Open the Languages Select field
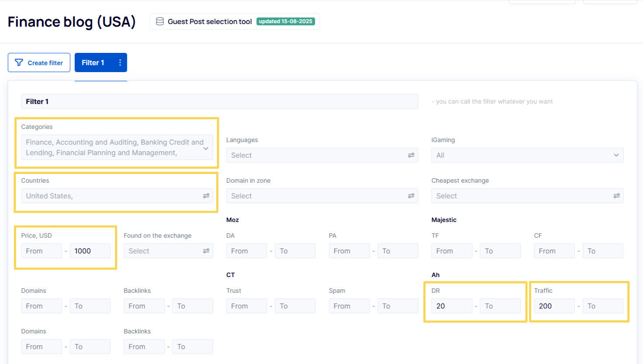 coord(315,155)
